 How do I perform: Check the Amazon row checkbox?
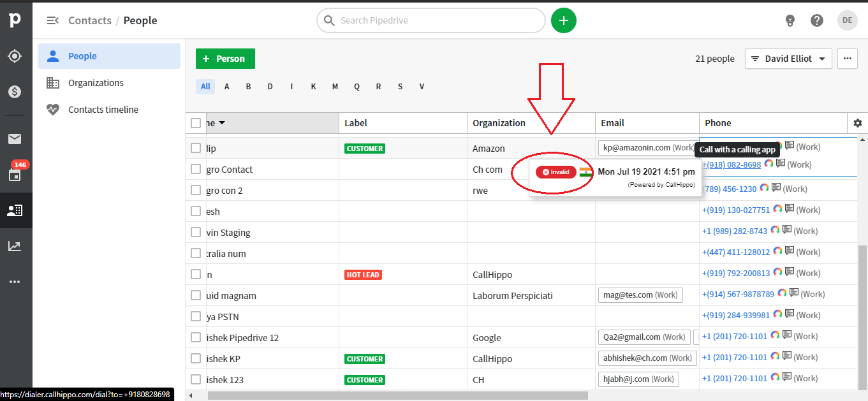click(x=196, y=148)
